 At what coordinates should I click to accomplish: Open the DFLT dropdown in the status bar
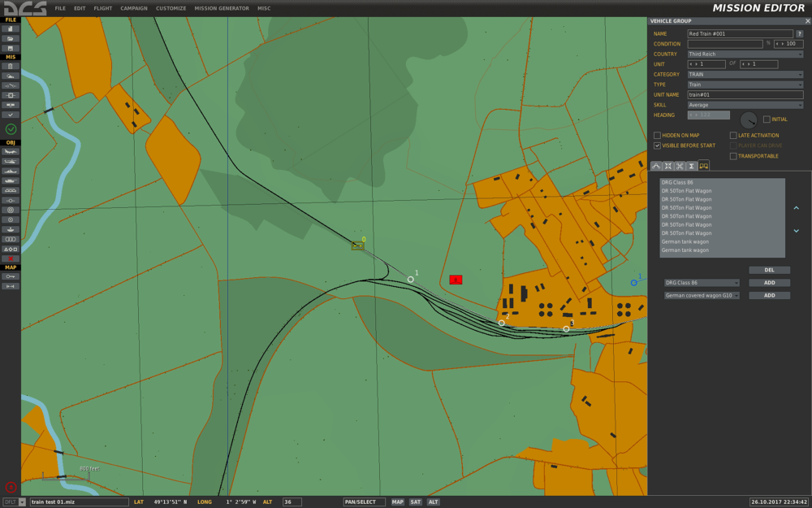pyautogui.click(x=14, y=501)
